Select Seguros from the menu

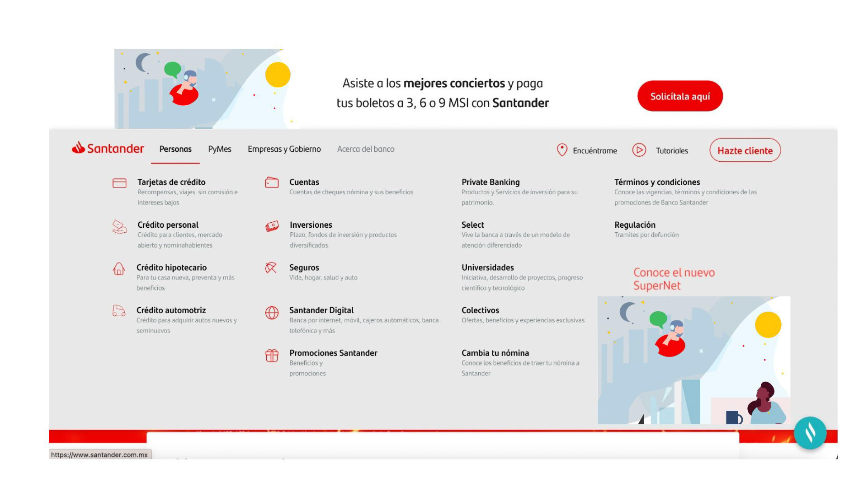(304, 267)
